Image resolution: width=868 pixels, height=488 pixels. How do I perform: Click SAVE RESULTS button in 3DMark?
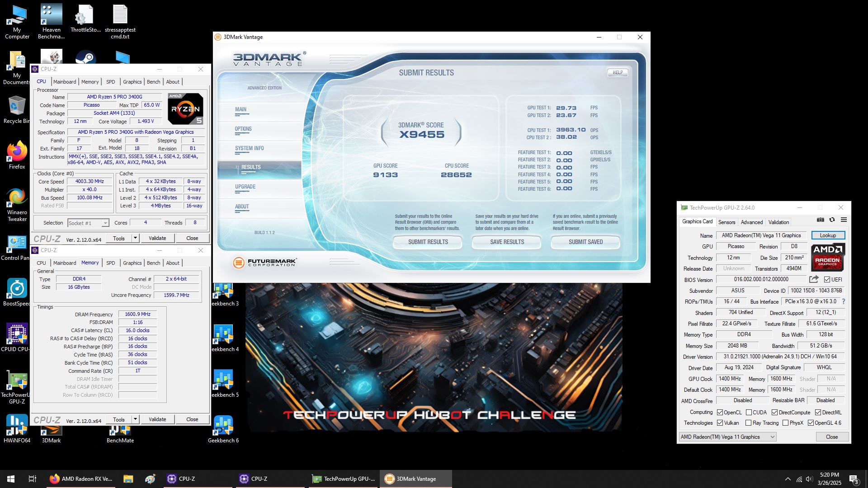pyautogui.click(x=507, y=242)
